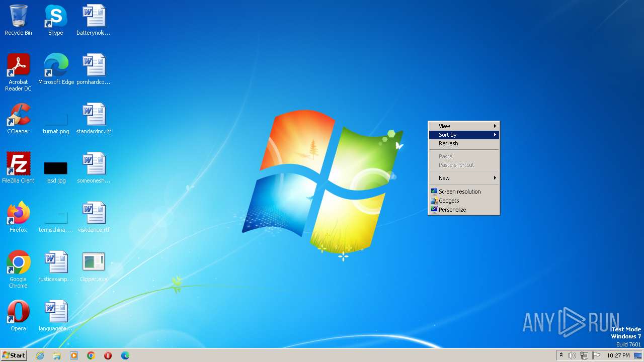Screen dimensions: 644x362
Task: Select the FileZilla Client shortcut
Action: click(x=18, y=168)
